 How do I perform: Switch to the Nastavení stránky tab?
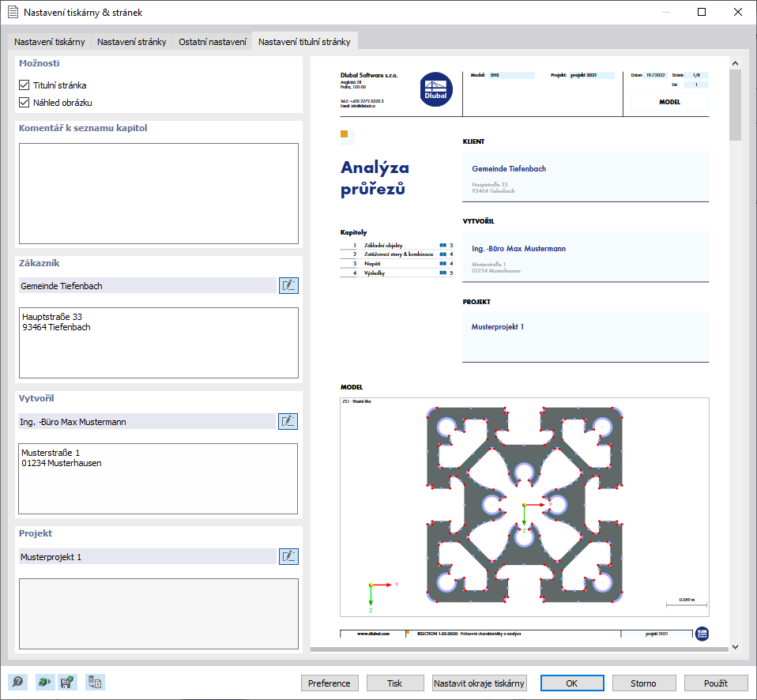pyautogui.click(x=131, y=42)
